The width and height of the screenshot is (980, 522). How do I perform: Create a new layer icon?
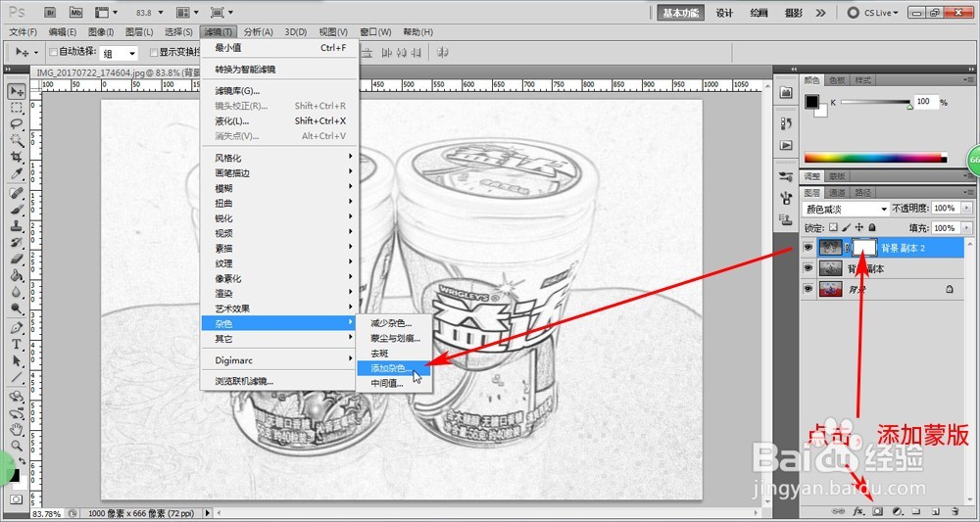935,511
